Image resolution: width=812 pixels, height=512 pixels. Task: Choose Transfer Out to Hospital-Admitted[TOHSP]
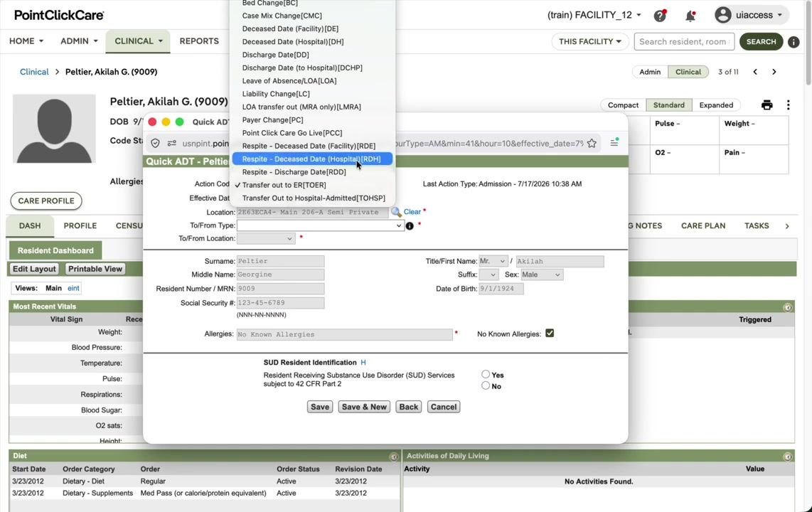[x=314, y=198]
